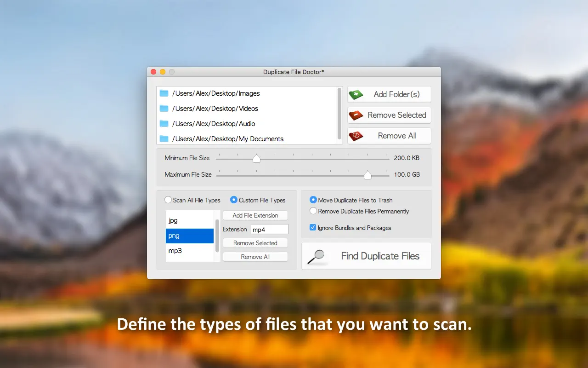Click the Extension text field containing mp4

(x=269, y=229)
